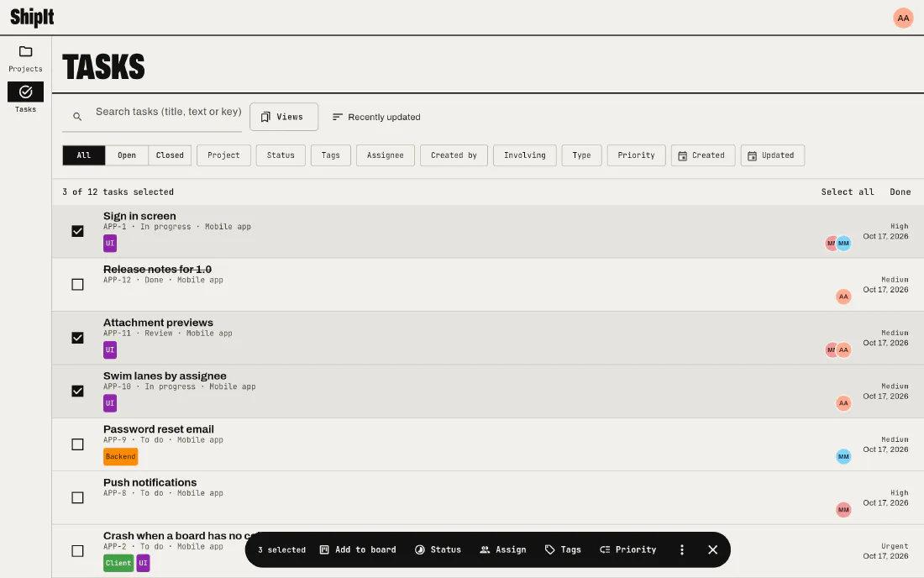This screenshot has height=578, width=924.
Task: Open Tags menu in selection bar
Action: pos(563,549)
